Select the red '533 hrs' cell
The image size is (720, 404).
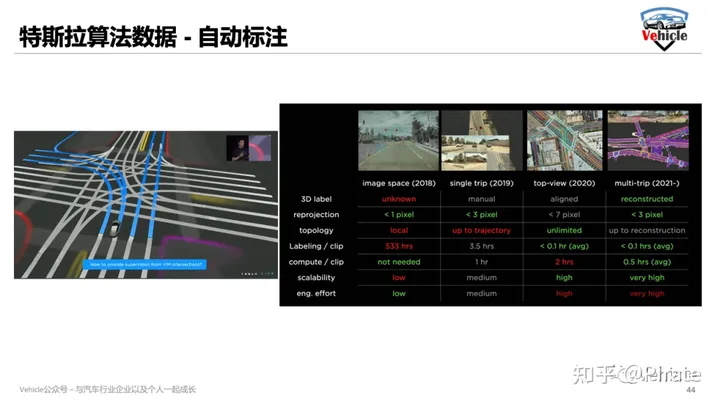click(x=399, y=246)
